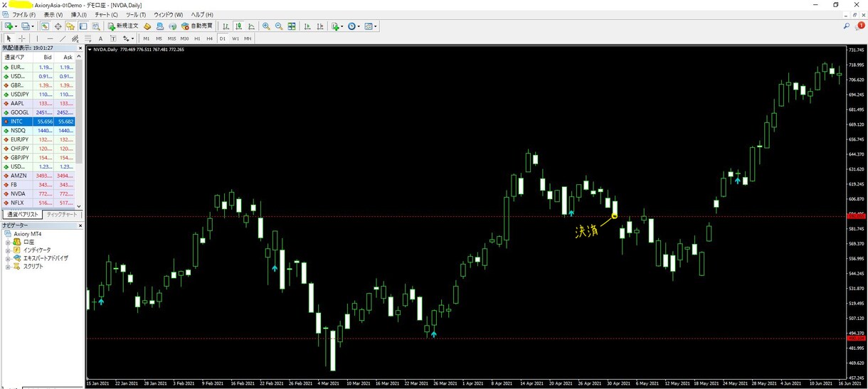Select the crosshair tool

22,38
